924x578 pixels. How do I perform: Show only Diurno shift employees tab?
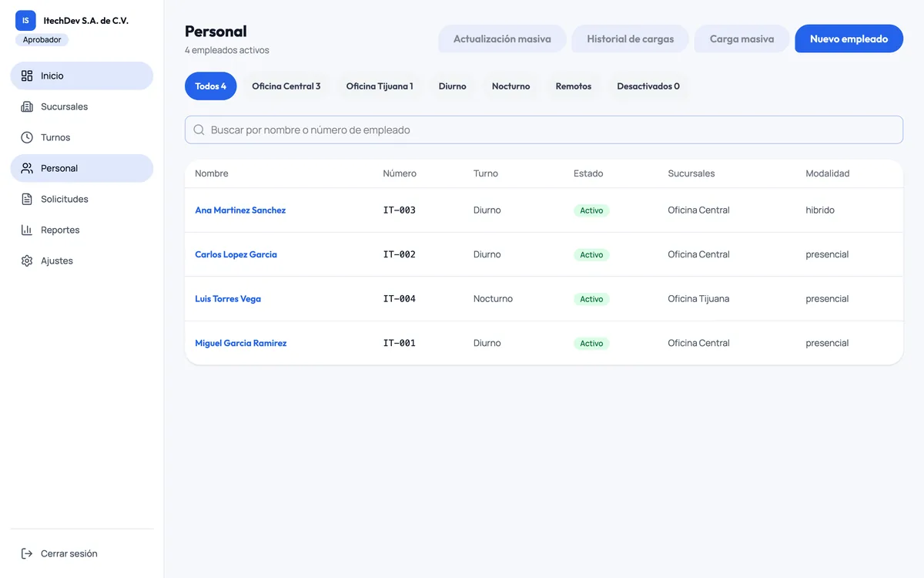coord(453,86)
